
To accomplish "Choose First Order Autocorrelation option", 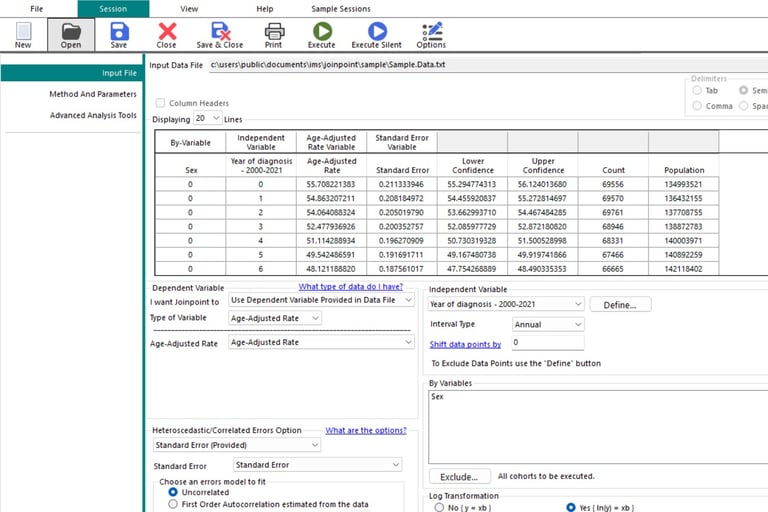I will tap(173, 504).
